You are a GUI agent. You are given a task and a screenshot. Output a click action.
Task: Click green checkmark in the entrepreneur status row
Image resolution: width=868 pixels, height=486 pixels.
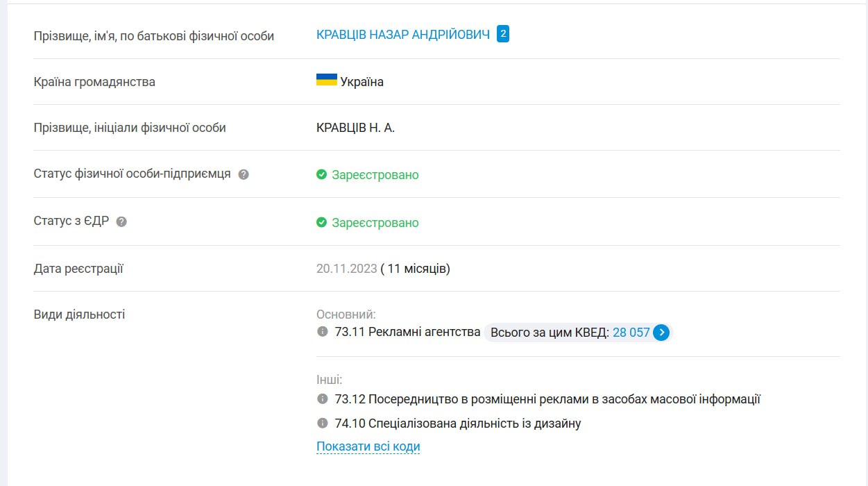click(x=321, y=174)
